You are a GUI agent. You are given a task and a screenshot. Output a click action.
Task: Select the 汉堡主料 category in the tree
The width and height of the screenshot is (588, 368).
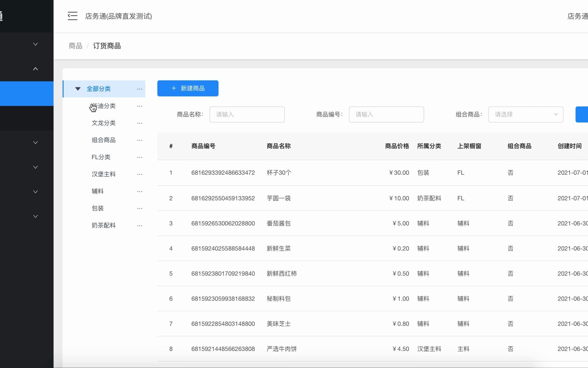[103, 174]
